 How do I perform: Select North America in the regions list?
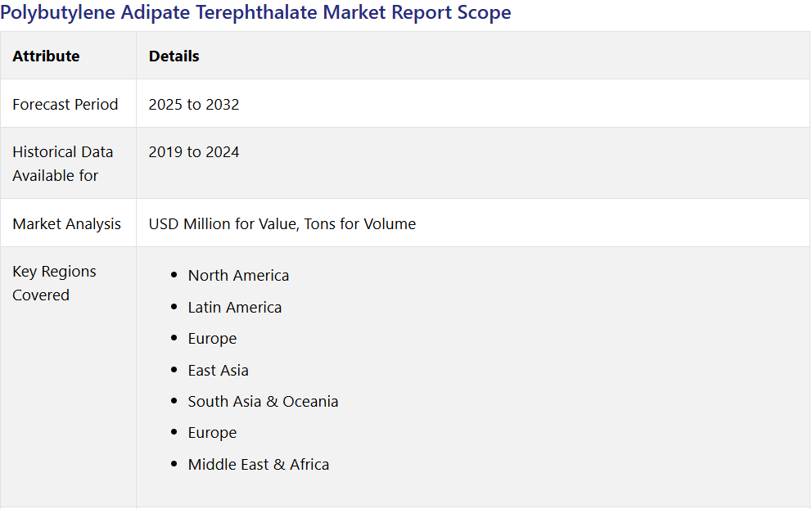(x=238, y=275)
